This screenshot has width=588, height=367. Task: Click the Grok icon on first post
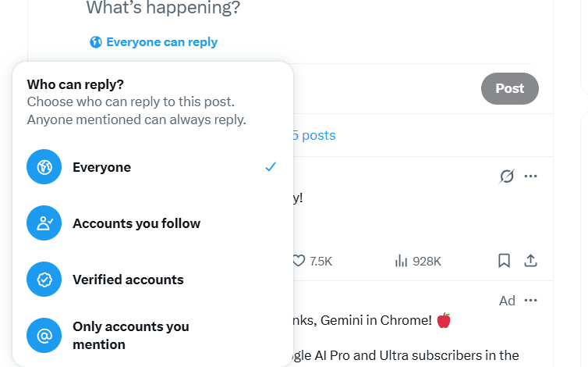tap(507, 176)
